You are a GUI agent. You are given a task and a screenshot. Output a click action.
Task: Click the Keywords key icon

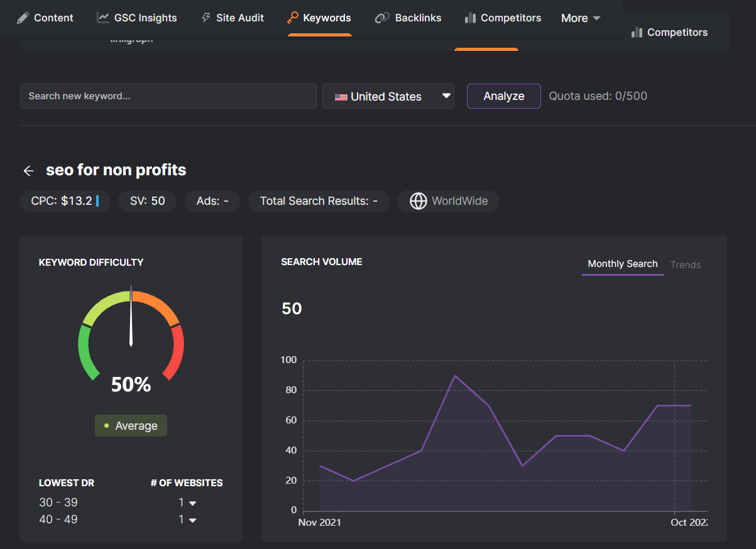point(292,18)
